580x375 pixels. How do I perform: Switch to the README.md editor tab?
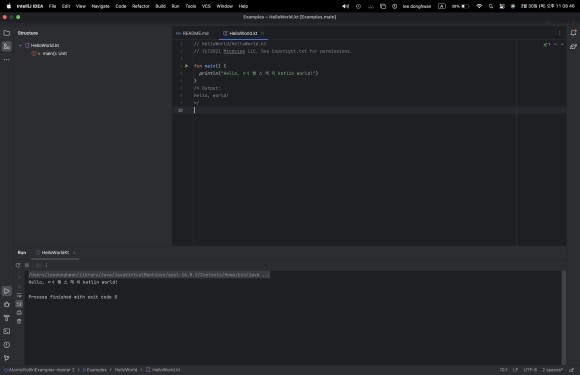[193, 33]
